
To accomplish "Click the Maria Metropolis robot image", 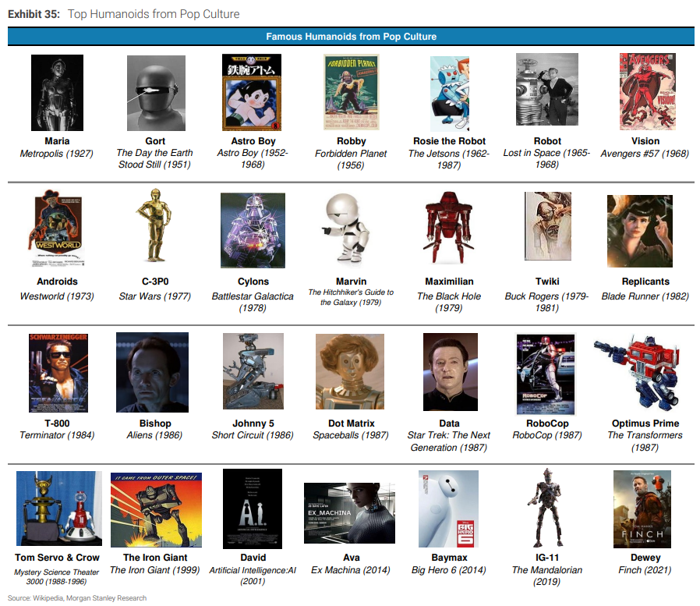I will pos(57,93).
